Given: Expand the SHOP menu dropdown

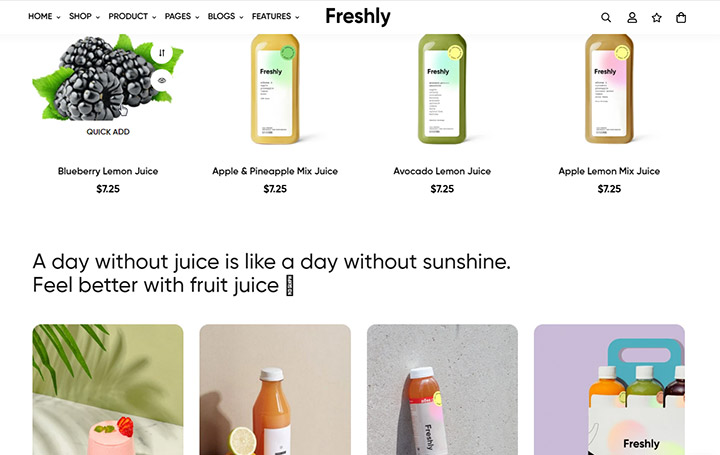Looking at the screenshot, I should pyautogui.click(x=84, y=16).
